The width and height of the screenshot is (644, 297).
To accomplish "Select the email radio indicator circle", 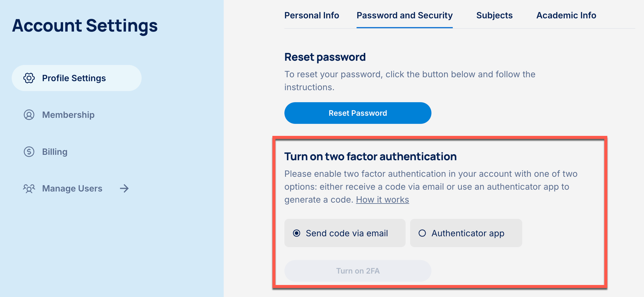I will [x=297, y=233].
